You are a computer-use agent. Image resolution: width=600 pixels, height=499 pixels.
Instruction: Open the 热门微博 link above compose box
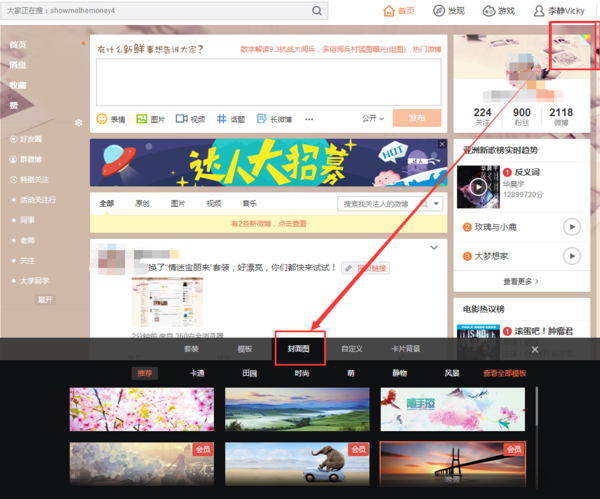pyautogui.click(x=427, y=49)
